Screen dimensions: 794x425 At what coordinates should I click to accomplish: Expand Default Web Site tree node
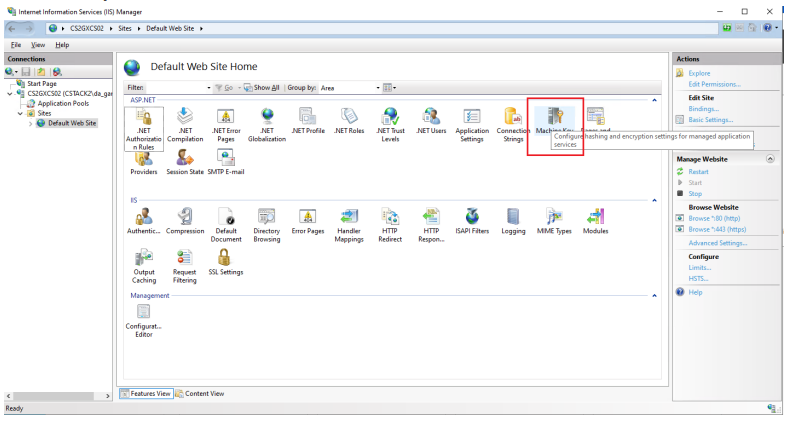point(30,123)
